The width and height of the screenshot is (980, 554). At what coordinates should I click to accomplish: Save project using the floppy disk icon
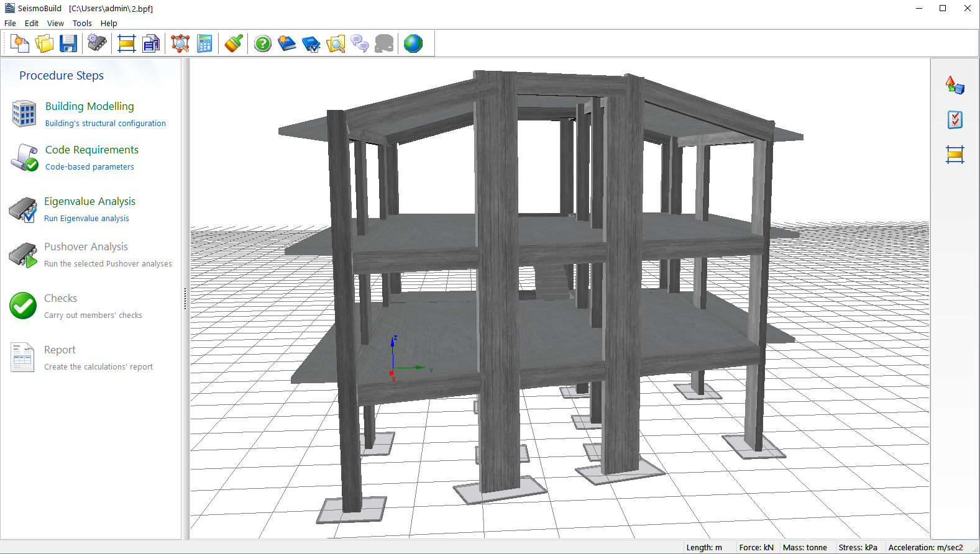point(68,43)
